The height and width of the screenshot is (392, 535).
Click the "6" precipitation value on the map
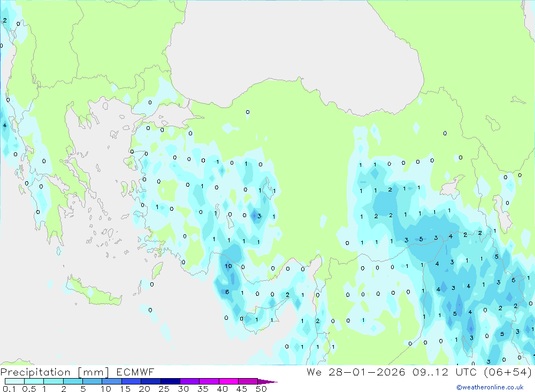227,291
